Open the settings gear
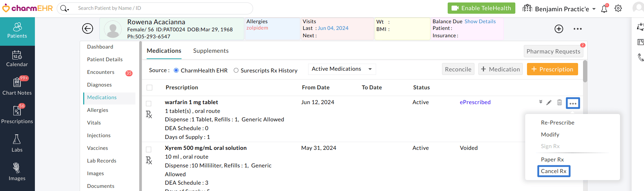644x191 pixels. (618, 8)
